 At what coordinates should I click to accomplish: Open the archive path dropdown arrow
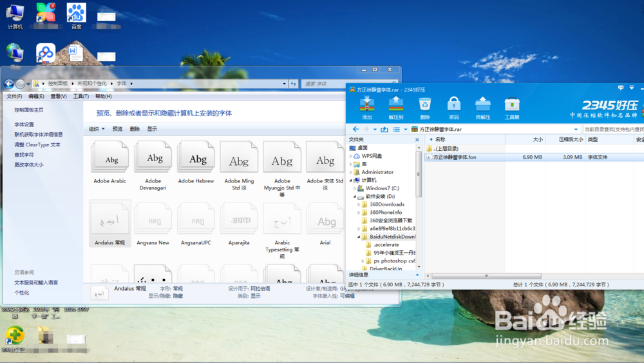pos(576,130)
